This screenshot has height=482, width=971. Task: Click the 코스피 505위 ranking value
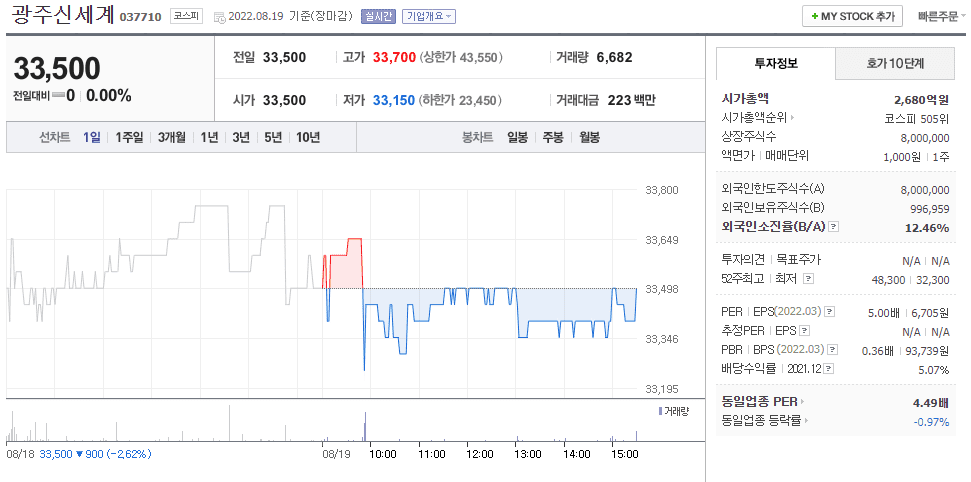917,118
